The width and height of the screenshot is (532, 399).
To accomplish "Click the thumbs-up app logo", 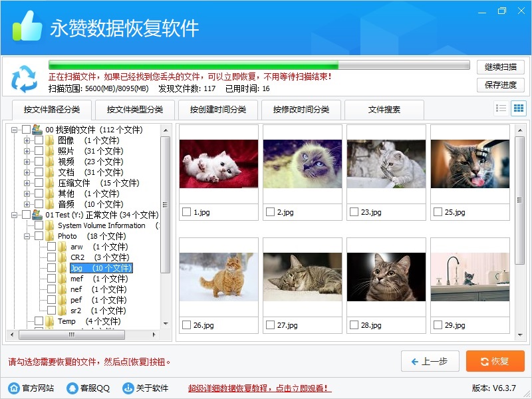I will tap(27, 27).
